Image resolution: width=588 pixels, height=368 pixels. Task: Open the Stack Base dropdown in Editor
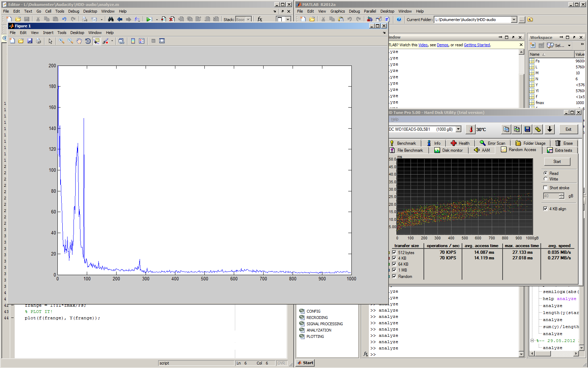coord(248,20)
